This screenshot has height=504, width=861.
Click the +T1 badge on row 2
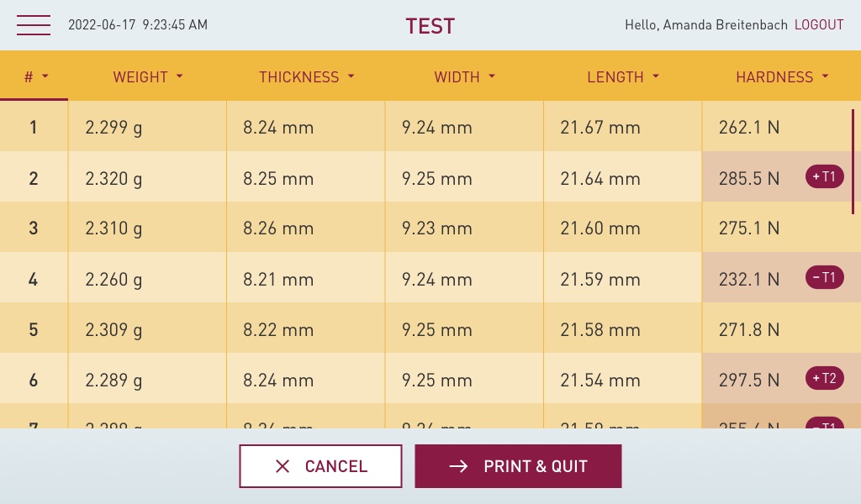tap(824, 177)
